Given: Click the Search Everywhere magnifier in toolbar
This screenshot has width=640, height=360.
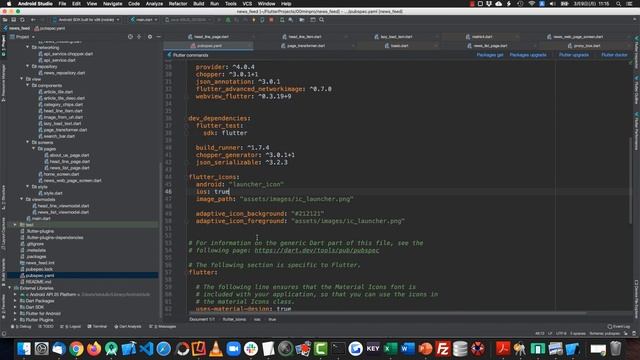Looking at the screenshot, I should coord(322,20).
